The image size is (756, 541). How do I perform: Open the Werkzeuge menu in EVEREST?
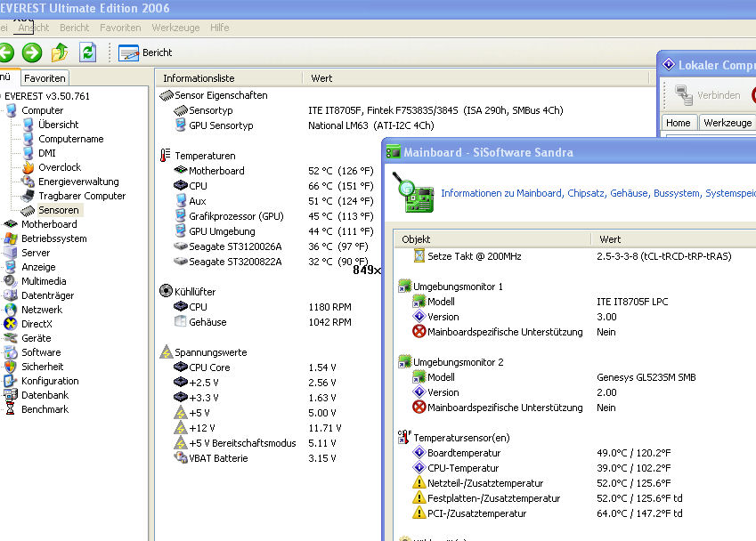[175, 28]
